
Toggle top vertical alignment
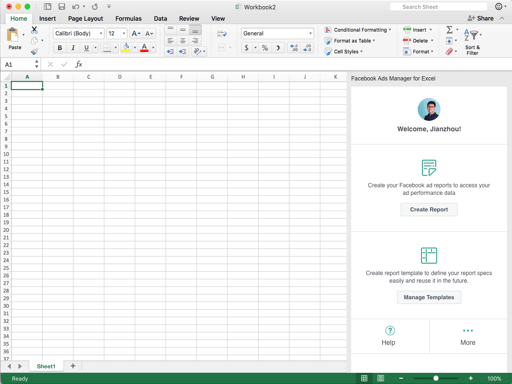(170, 30)
